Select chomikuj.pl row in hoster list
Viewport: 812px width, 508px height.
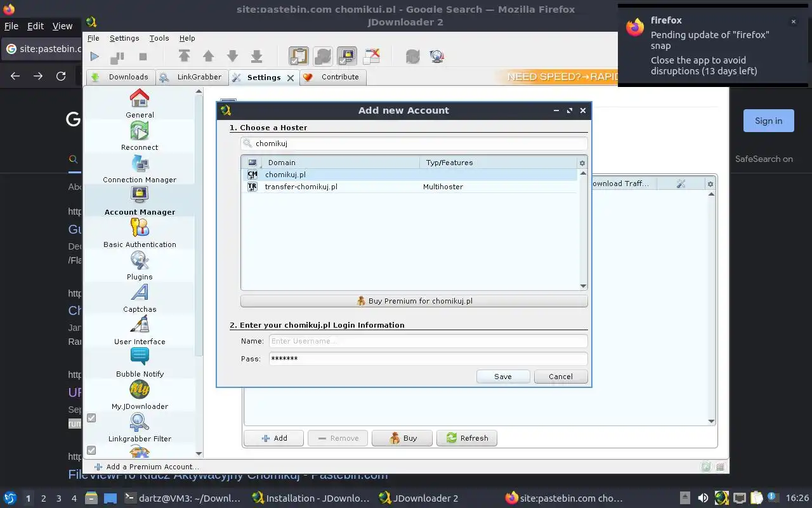point(410,175)
